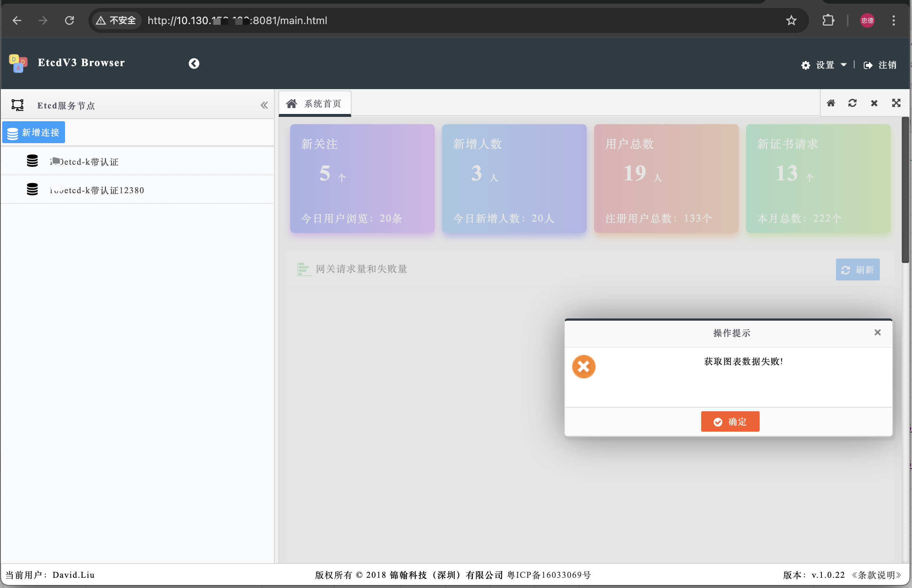Click the browser page reload icon
The image size is (912, 588).
(x=69, y=20)
